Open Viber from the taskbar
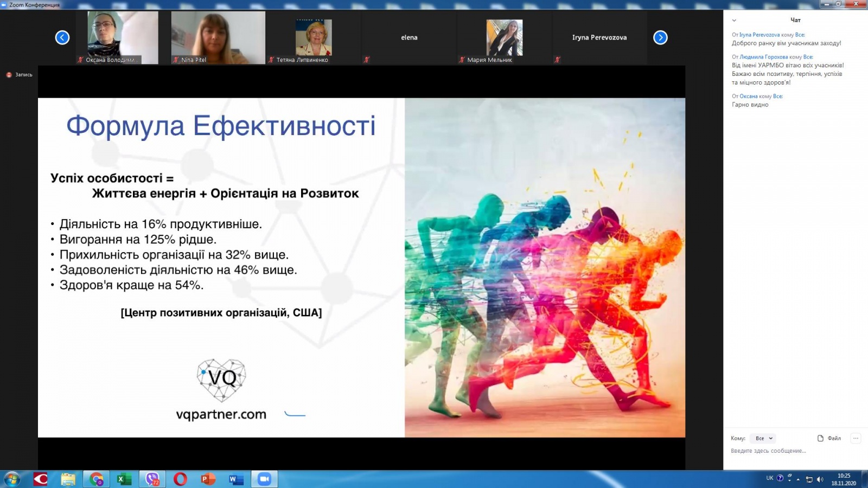Screen dimensions: 868x488 click(x=152, y=479)
